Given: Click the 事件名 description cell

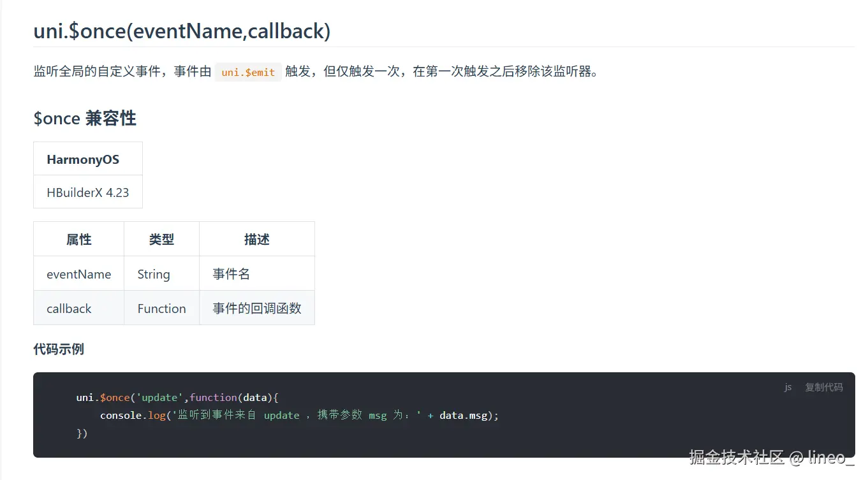Looking at the screenshot, I should tap(232, 274).
